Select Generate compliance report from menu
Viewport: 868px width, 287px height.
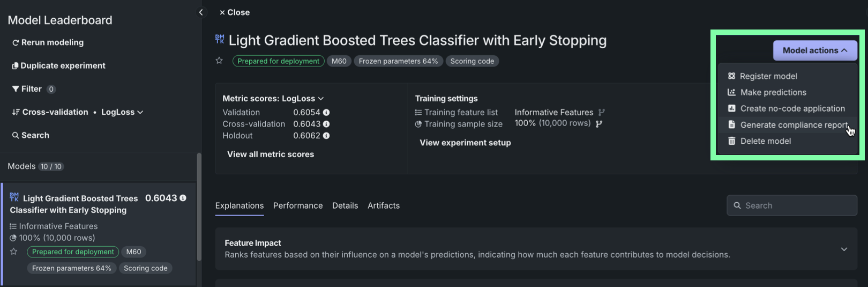tap(794, 125)
